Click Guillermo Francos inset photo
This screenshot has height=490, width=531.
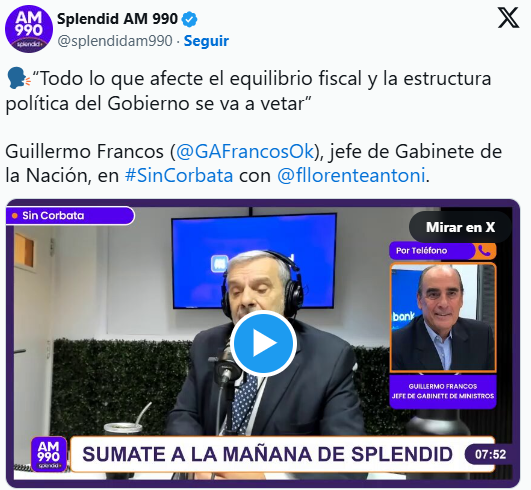pos(443,317)
